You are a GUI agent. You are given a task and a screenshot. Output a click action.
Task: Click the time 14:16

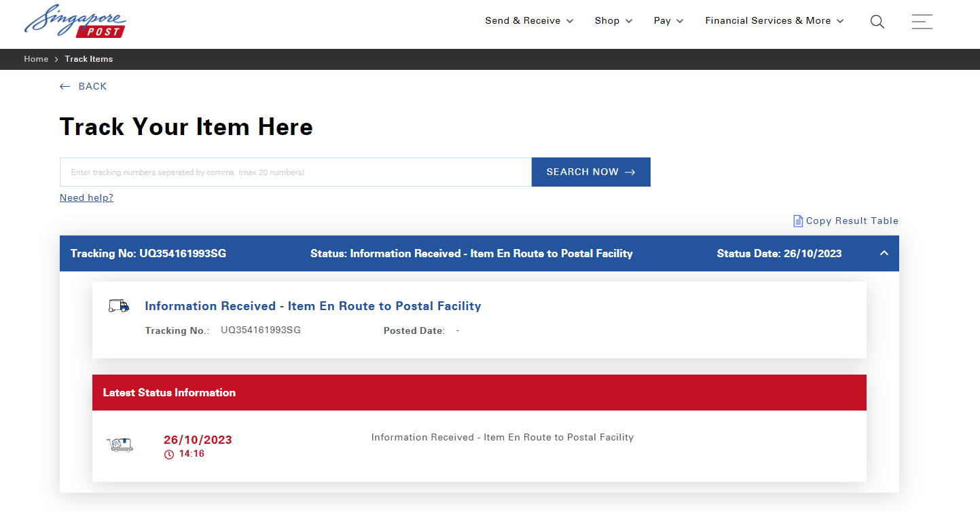coord(192,454)
